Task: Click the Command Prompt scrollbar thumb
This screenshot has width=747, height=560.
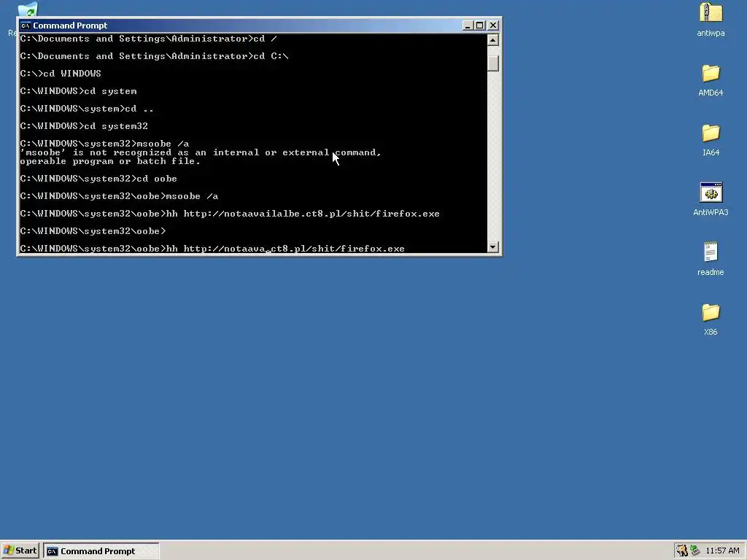Action: (493, 63)
